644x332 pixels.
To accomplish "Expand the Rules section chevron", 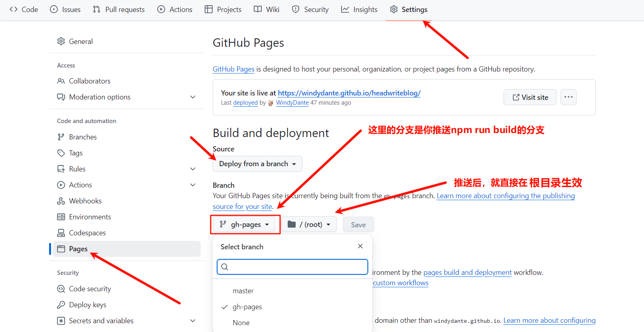I will 193,169.
